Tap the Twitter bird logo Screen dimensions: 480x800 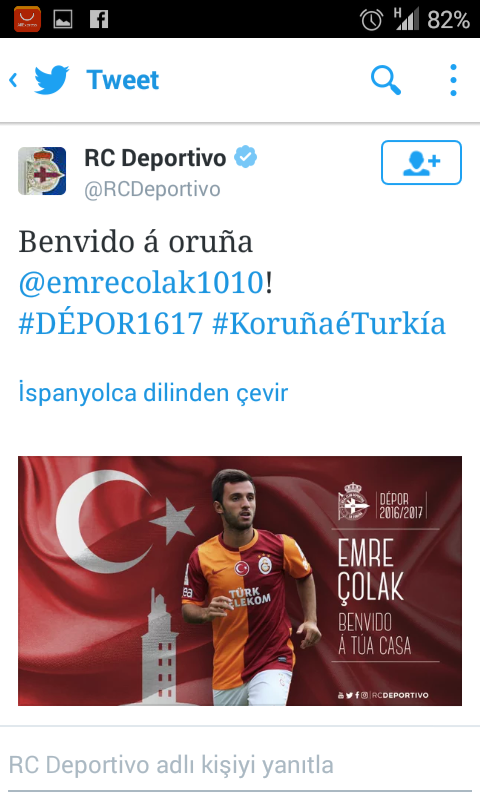pyautogui.click(x=52, y=80)
